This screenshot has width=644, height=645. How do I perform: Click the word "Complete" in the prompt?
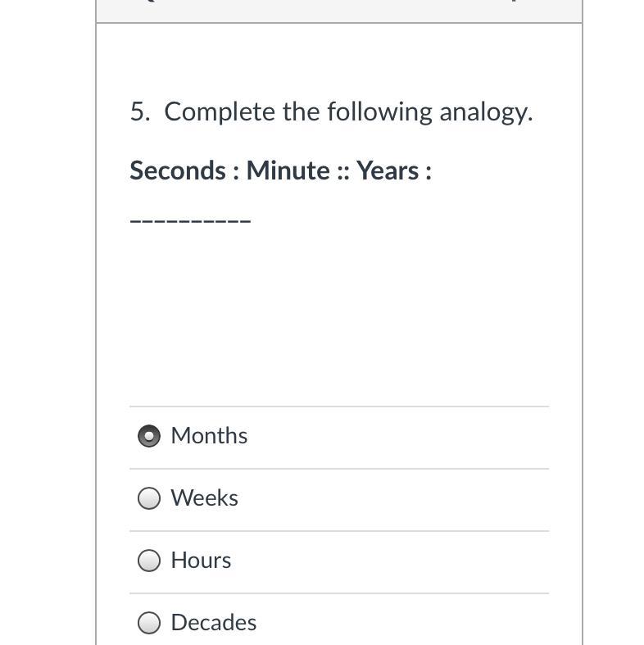coord(220,111)
